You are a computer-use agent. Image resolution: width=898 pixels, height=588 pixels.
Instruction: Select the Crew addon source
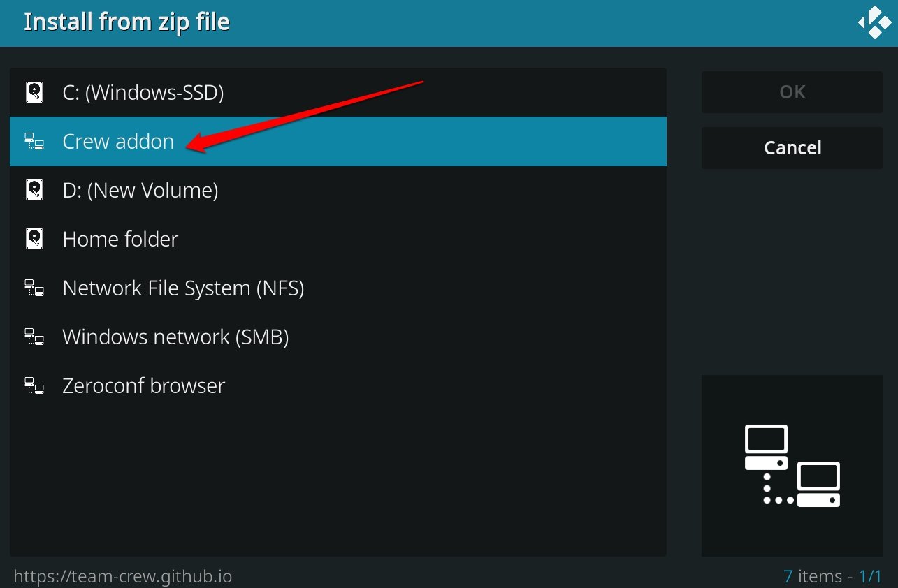click(x=338, y=141)
